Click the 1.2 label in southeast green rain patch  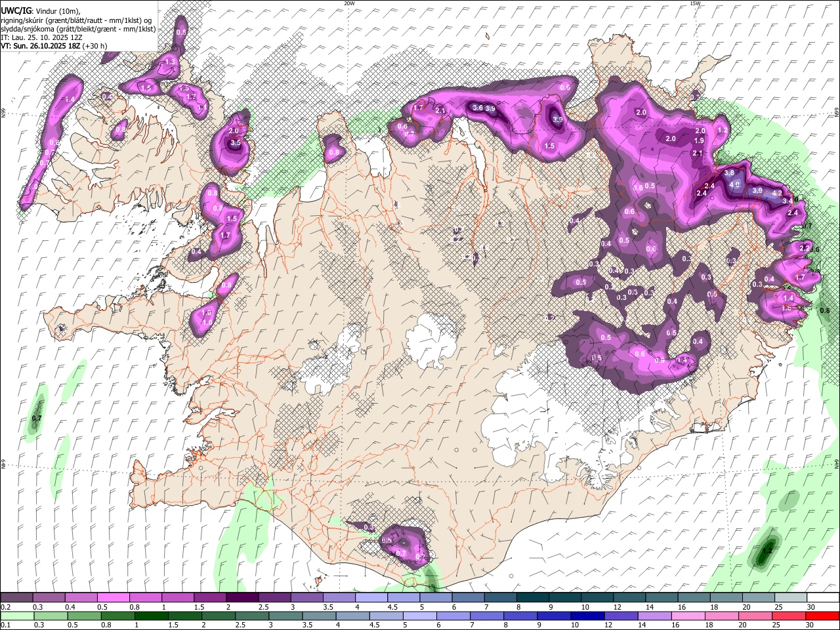(767, 550)
